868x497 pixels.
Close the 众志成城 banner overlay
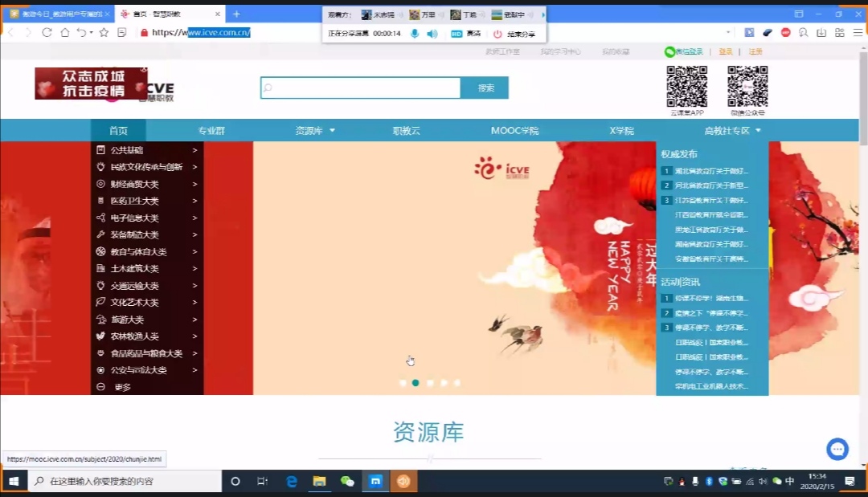point(144,70)
